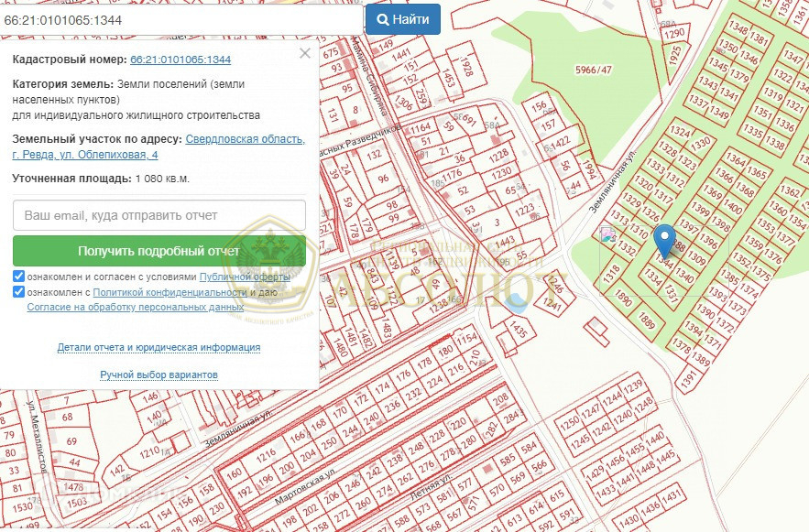Toggle the Политикой конфиденциальности consent checkbox

click(x=19, y=292)
